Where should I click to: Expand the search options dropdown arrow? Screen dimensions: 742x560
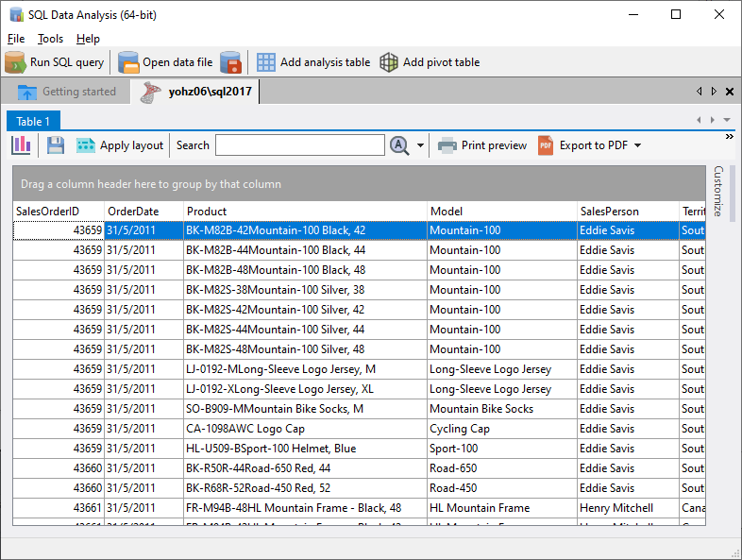pyautogui.click(x=420, y=145)
